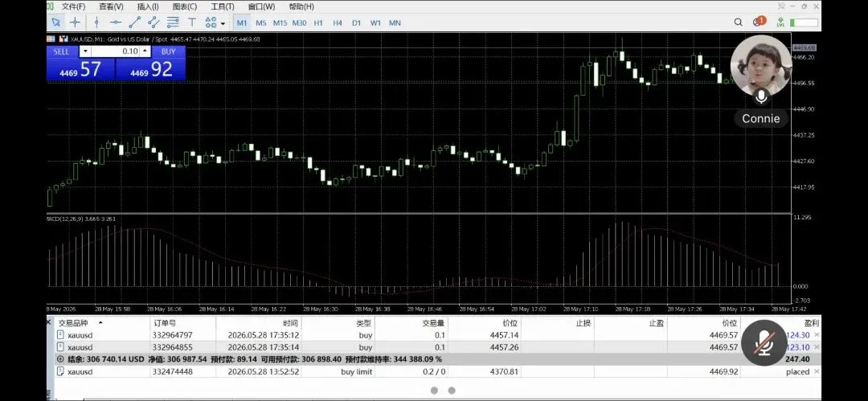Open the lot volume dropdown arrow

(x=84, y=51)
